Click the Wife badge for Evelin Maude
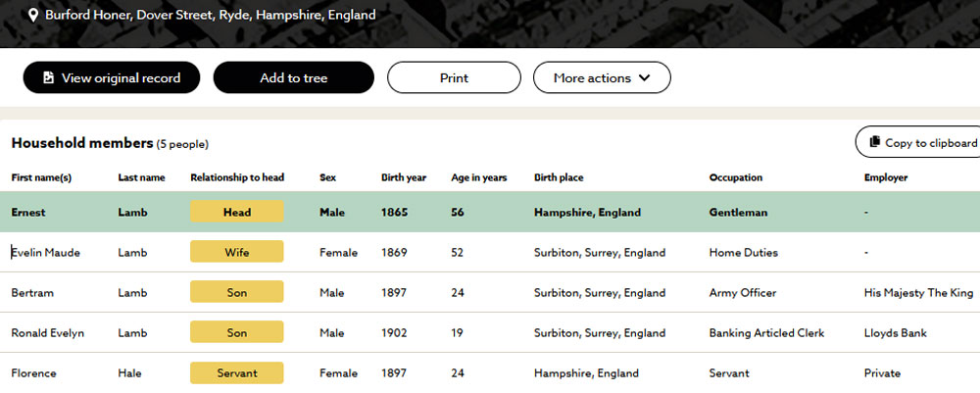Image resolution: width=980 pixels, height=393 pixels. tap(236, 252)
